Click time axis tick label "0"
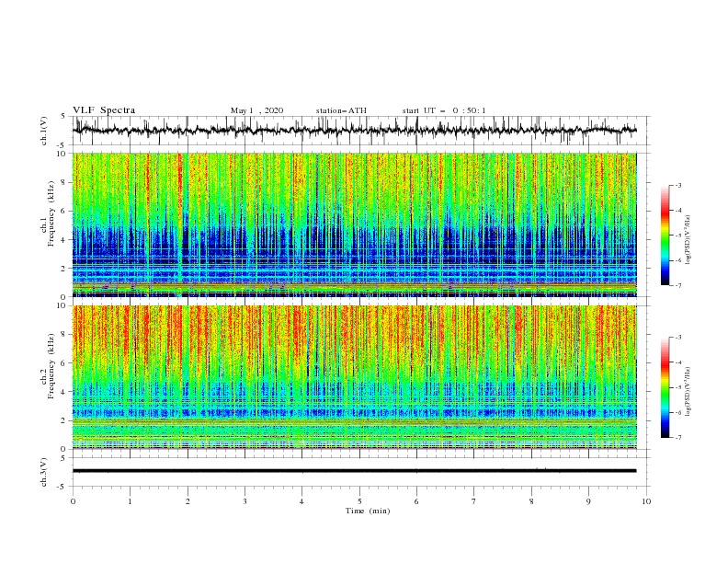 coord(73,501)
